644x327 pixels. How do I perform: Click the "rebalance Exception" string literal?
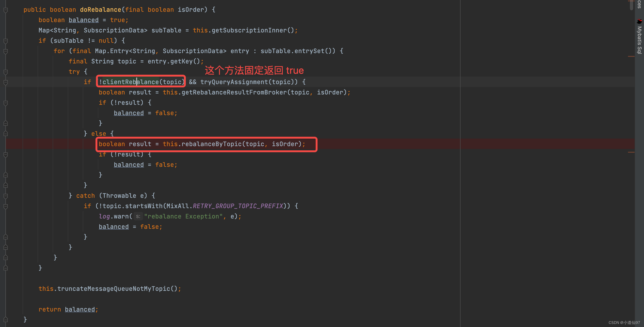tap(183, 216)
